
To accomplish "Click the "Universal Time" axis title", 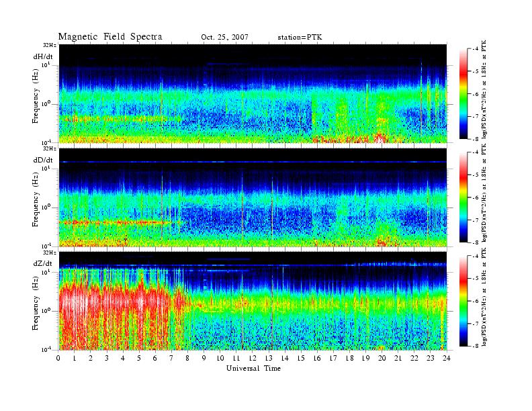I will 253,368.
